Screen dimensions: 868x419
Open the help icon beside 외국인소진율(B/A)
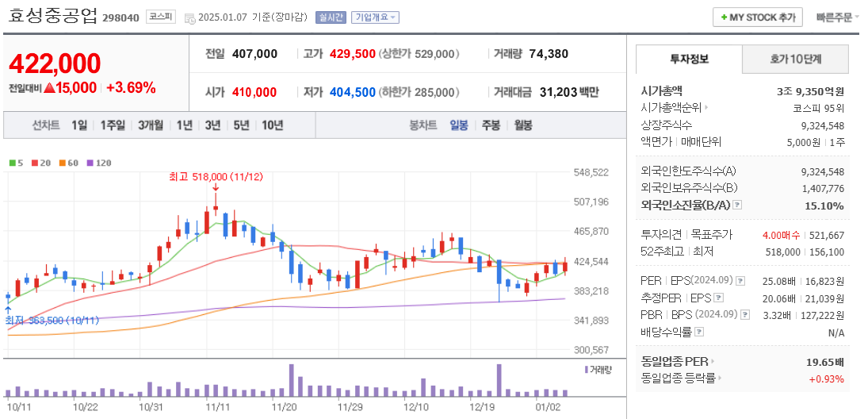coord(736,206)
